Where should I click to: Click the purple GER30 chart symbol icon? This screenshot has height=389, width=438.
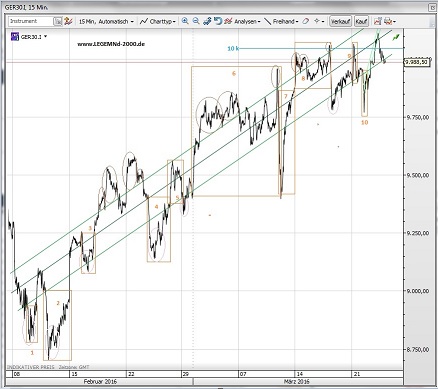pos(15,36)
